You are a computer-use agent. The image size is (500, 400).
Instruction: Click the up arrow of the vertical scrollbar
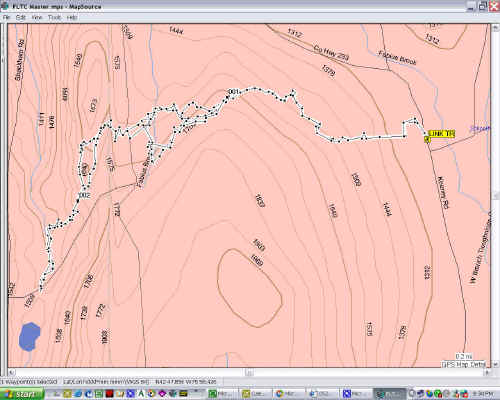click(495, 28)
